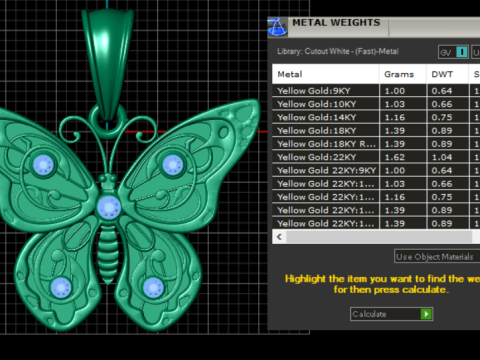The width and height of the screenshot is (480, 360).
Task: Click the 1.62 grams value
Action: [x=395, y=157]
